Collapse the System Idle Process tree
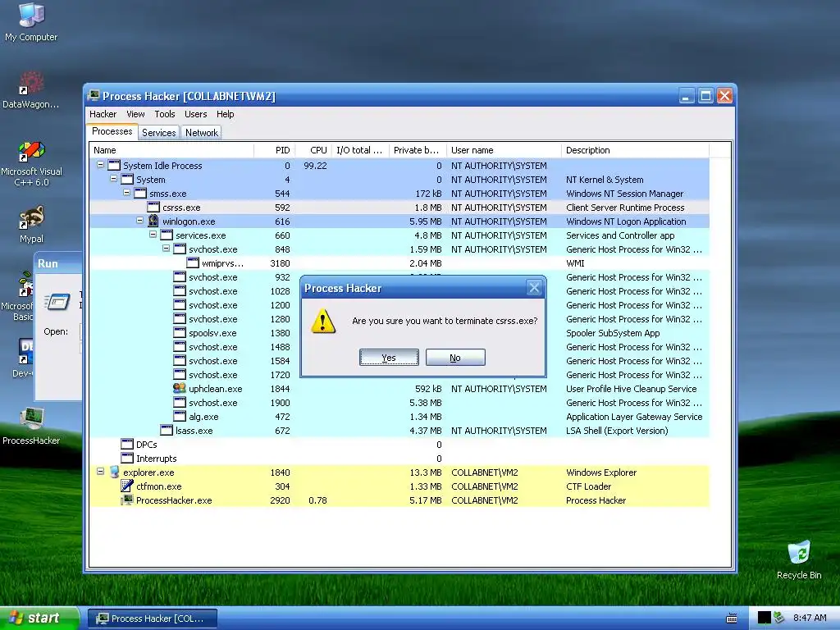 point(100,165)
